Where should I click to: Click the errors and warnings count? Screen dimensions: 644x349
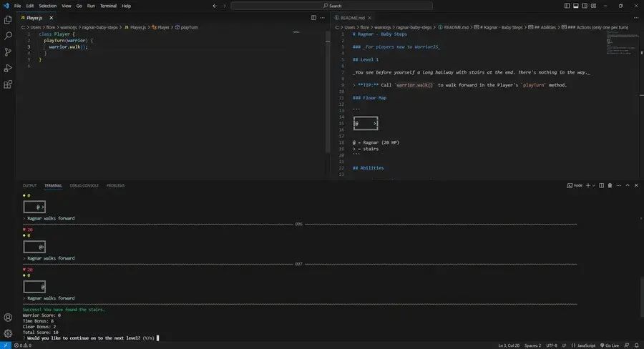click(x=23, y=345)
